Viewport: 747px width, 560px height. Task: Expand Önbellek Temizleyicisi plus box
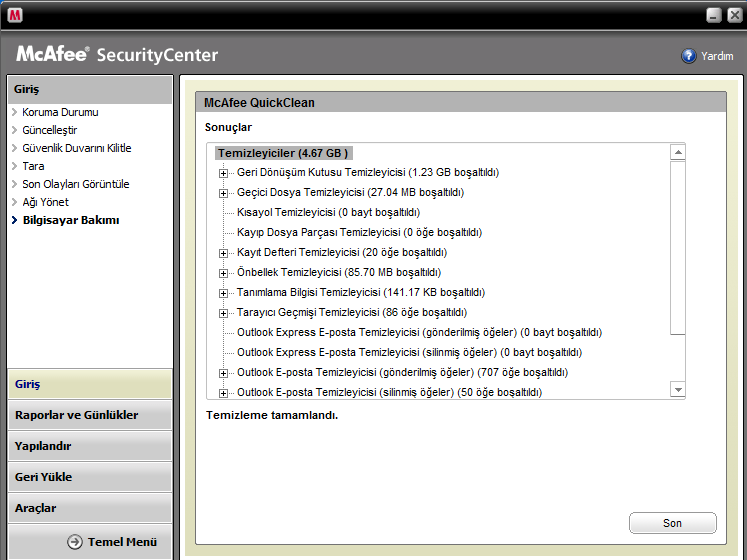click(x=223, y=273)
